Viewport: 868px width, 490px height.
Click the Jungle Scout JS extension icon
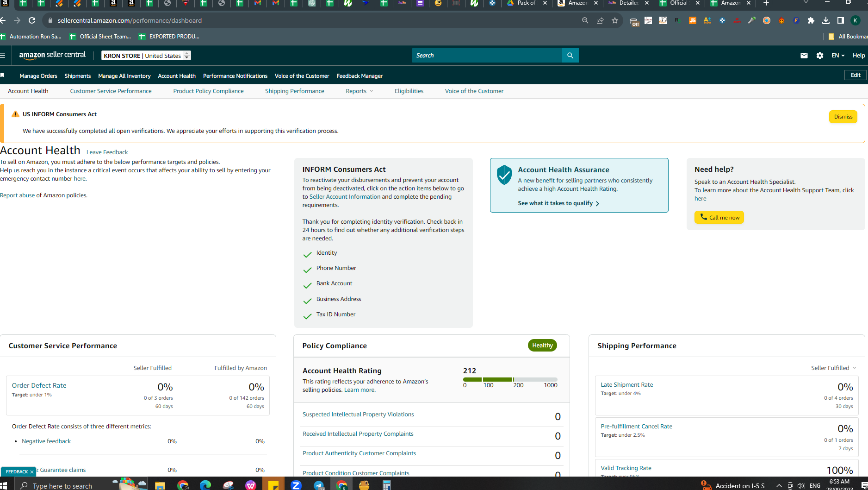(693, 20)
